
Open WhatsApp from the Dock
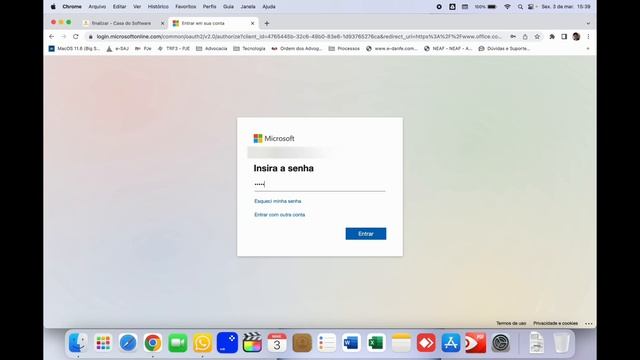(x=202, y=343)
